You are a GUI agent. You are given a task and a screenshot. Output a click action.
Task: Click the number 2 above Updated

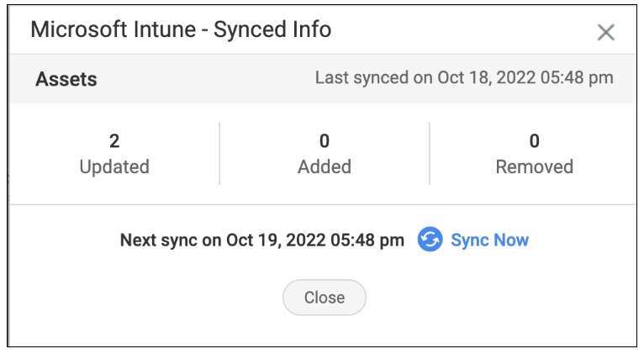(114, 141)
